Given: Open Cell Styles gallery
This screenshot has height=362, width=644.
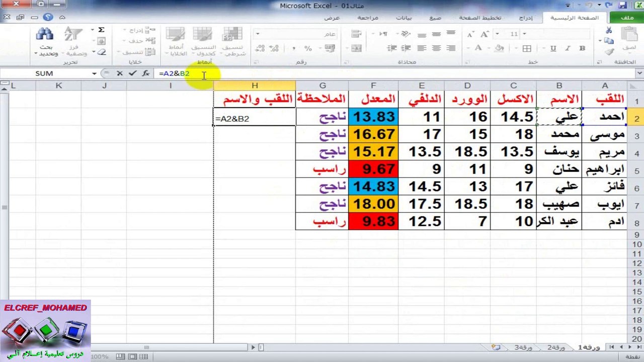Looking at the screenshot, I should coord(176,41).
